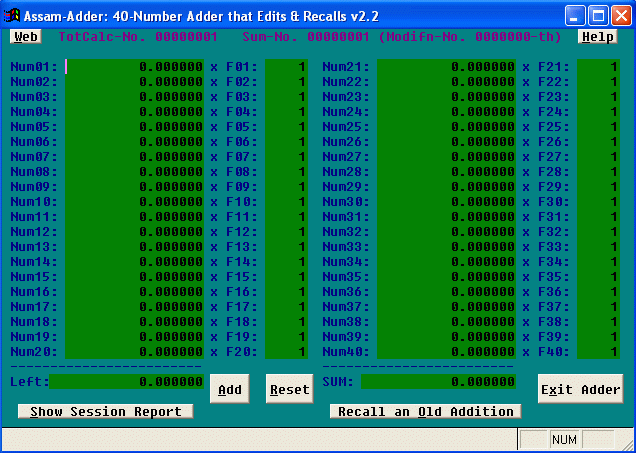Open the Web button

pos(26,37)
